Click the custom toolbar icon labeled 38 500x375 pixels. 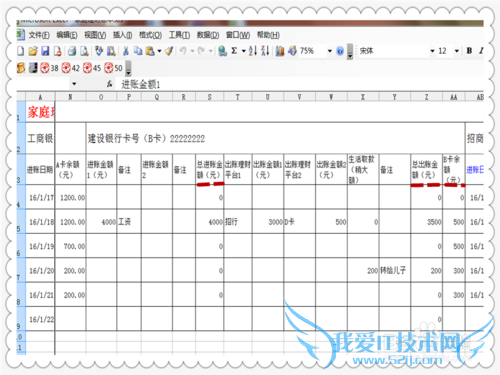point(49,68)
